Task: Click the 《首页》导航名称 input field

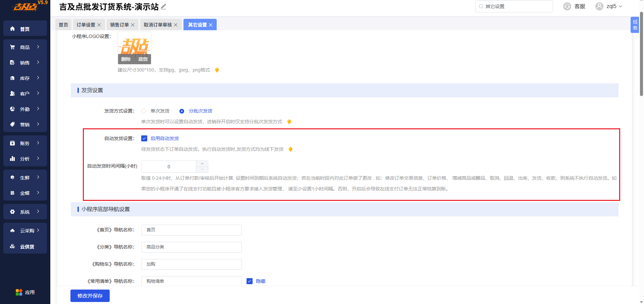Action: (192, 230)
